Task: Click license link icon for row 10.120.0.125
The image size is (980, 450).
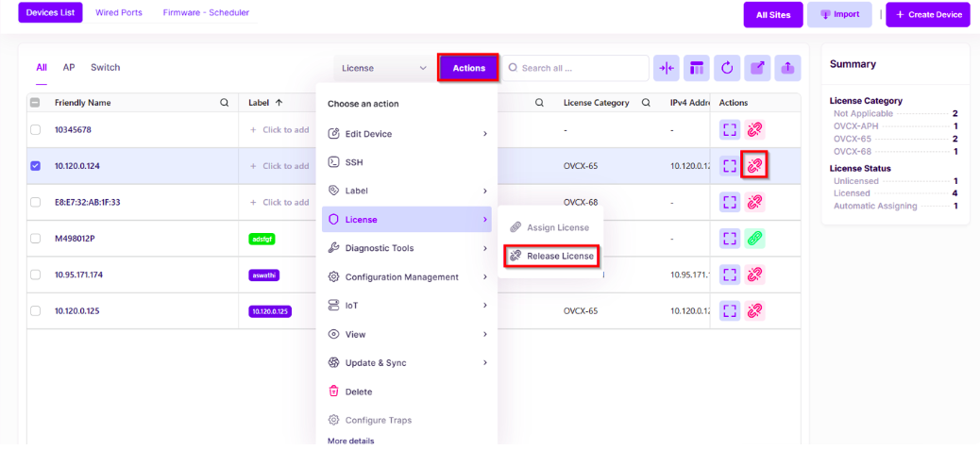Action: pyautogui.click(x=755, y=310)
